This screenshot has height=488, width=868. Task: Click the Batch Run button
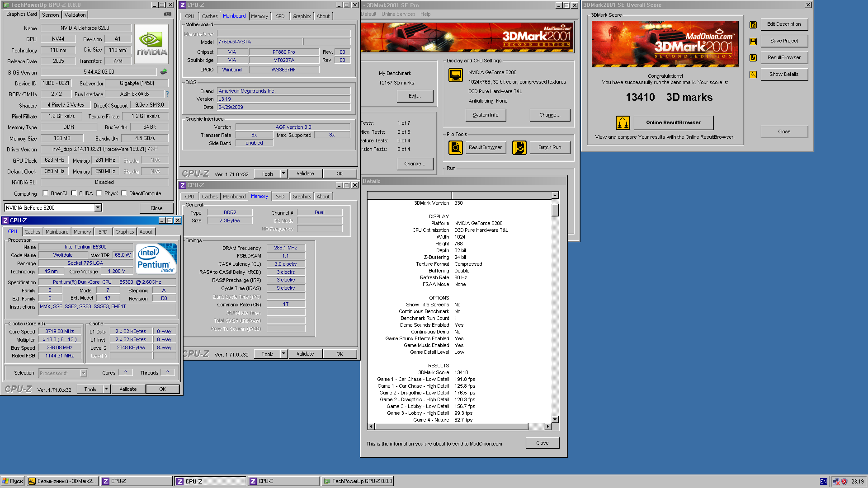[x=550, y=147]
